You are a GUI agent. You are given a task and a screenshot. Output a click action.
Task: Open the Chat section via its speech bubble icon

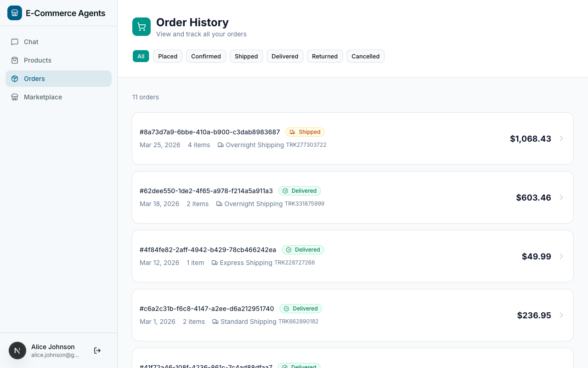pyautogui.click(x=16, y=42)
